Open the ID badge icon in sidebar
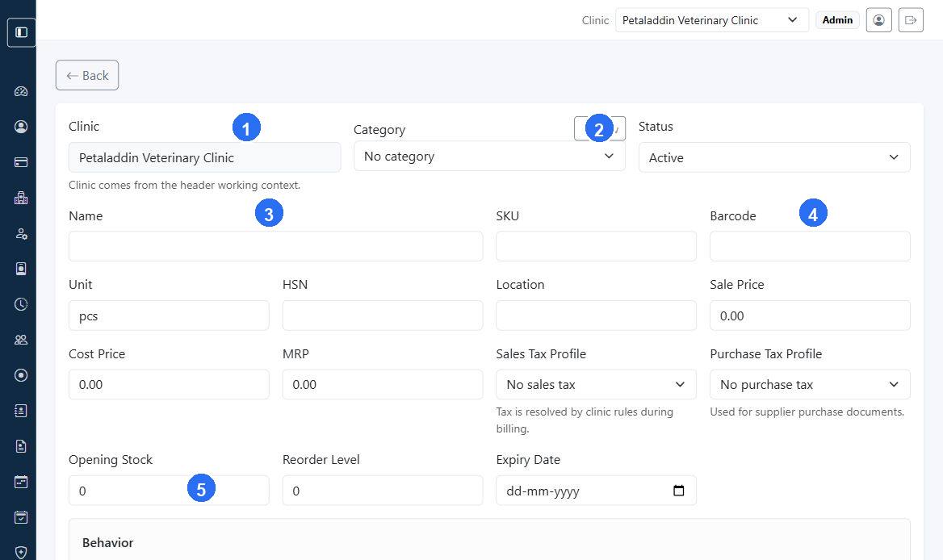943x560 pixels. (x=21, y=269)
